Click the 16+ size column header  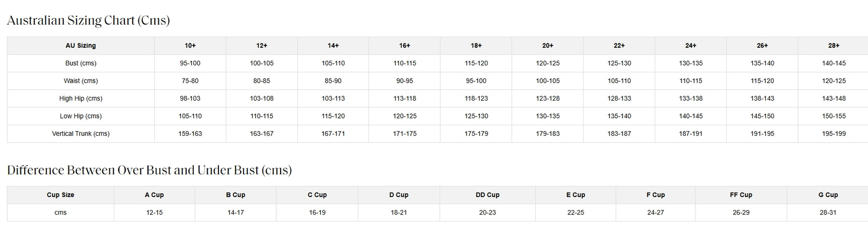tap(405, 46)
